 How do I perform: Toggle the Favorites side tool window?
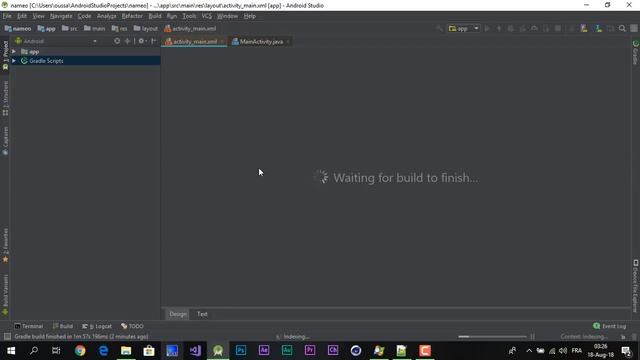[5, 245]
